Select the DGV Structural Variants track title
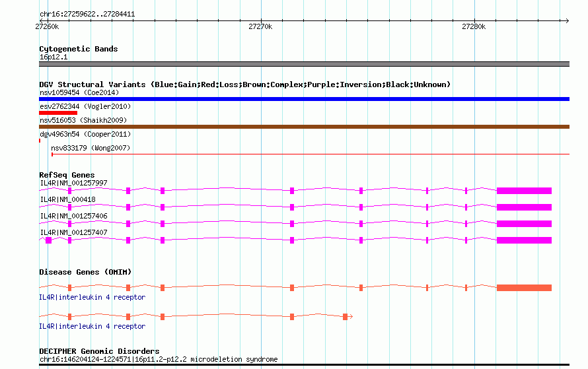The height and width of the screenshot is (369, 588). [x=244, y=84]
